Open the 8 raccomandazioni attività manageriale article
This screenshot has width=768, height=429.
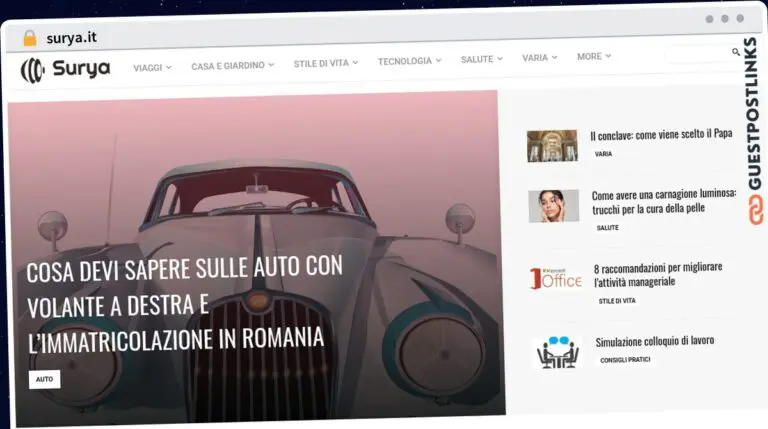[x=658, y=275]
